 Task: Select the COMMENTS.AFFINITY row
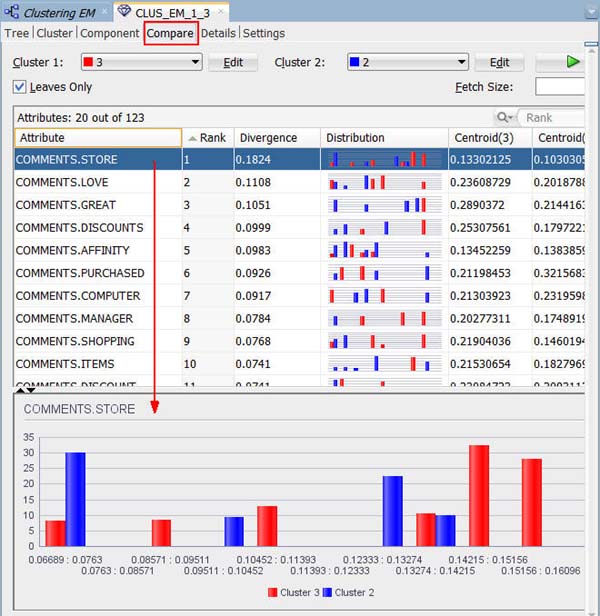point(299,250)
